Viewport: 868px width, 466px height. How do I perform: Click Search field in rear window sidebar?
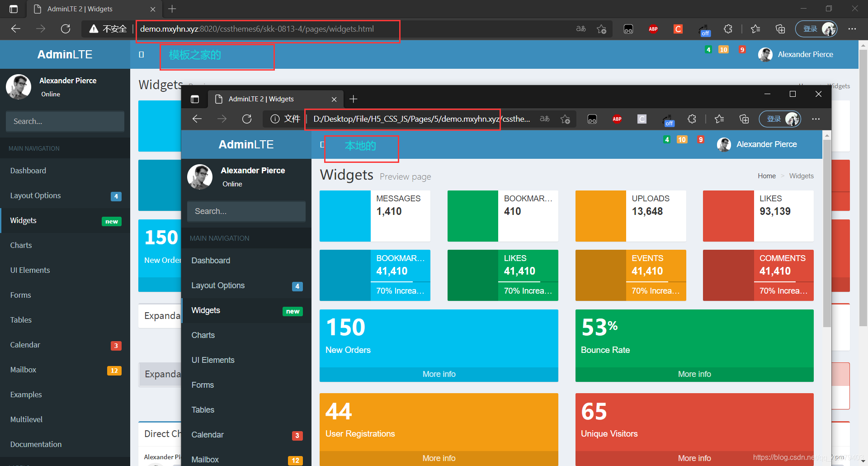[x=65, y=121]
